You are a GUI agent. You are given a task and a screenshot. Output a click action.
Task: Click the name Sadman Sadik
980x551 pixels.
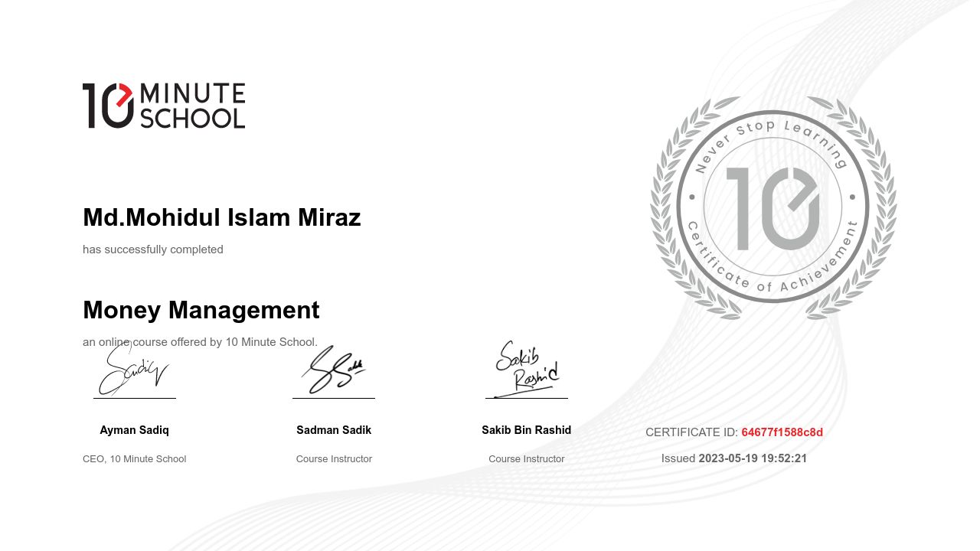click(x=334, y=430)
